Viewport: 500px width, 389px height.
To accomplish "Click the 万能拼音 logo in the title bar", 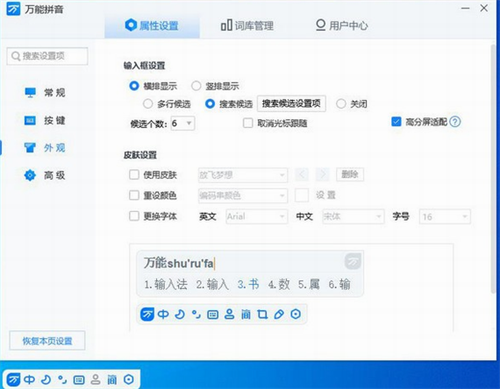I will tap(14, 9).
